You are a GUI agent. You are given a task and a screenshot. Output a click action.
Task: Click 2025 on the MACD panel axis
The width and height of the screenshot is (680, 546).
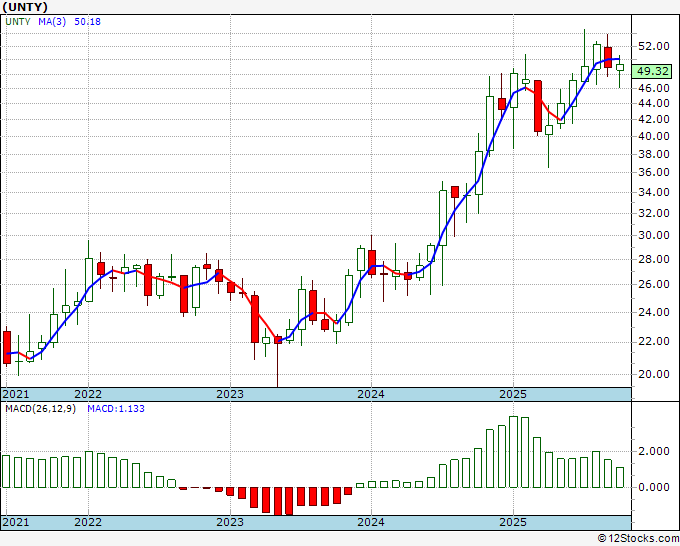point(512,523)
